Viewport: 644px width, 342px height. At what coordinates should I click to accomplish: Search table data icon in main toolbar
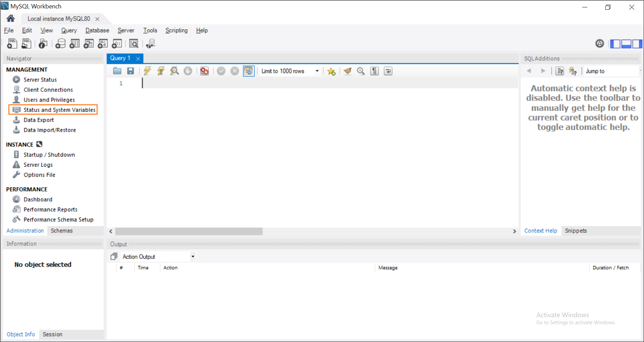pos(133,44)
